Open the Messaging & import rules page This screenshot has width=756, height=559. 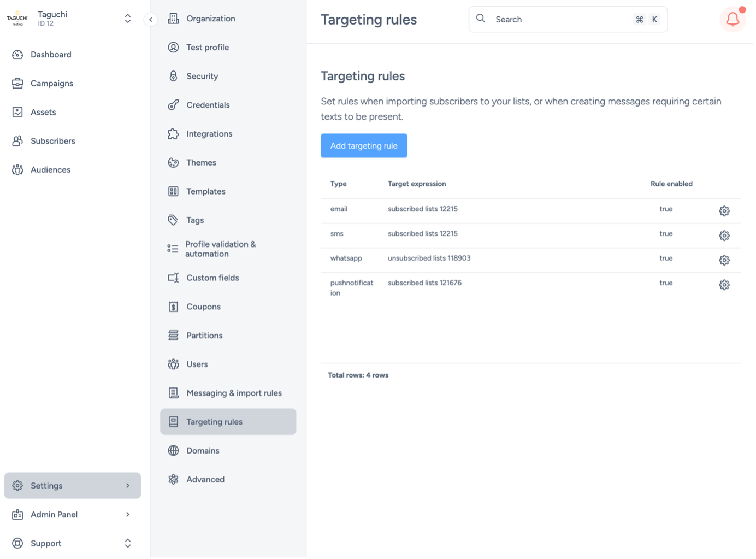tap(234, 392)
